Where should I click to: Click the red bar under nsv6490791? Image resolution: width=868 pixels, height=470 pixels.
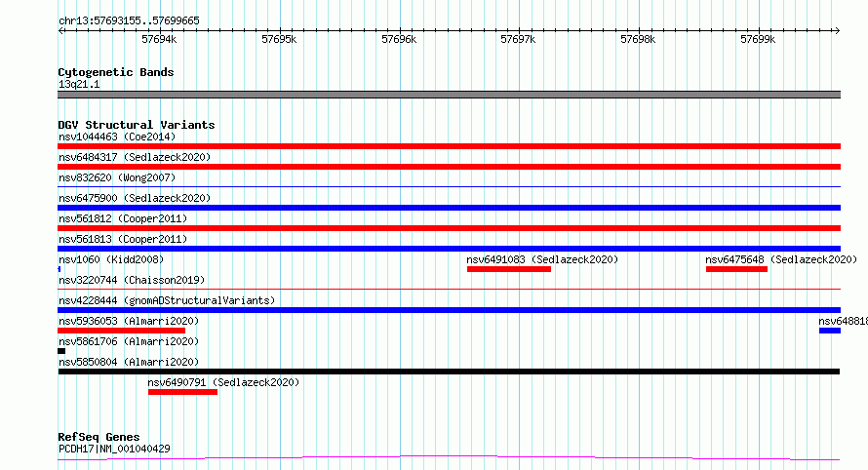[x=182, y=392]
